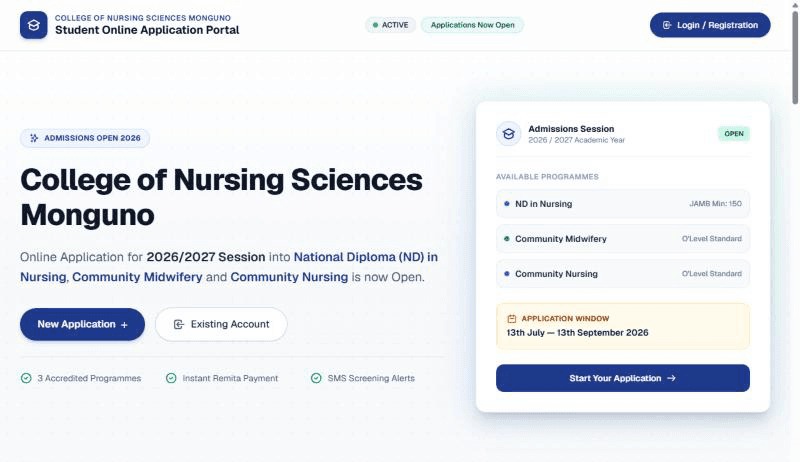Image resolution: width=800 pixels, height=462 pixels.
Task: Click '13th July — 13th September 2026' text
Action: coord(578,332)
